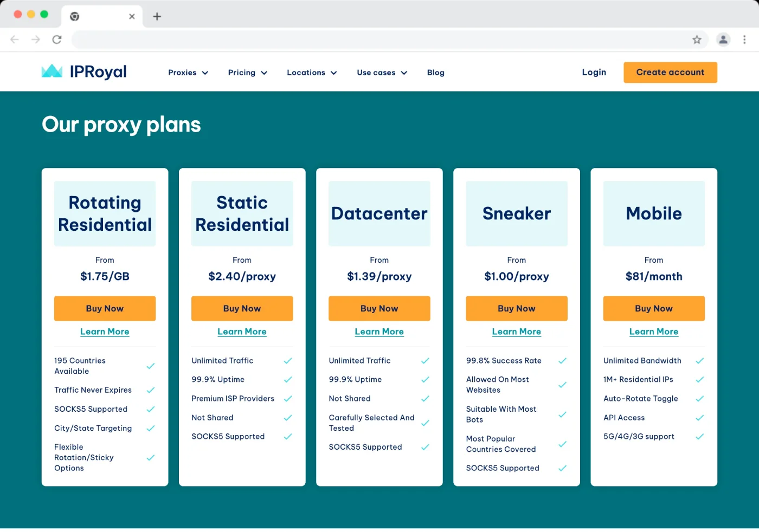Open the browser three-dot menu
The height and width of the screenshot is (532, 759).
pos(744,40)
